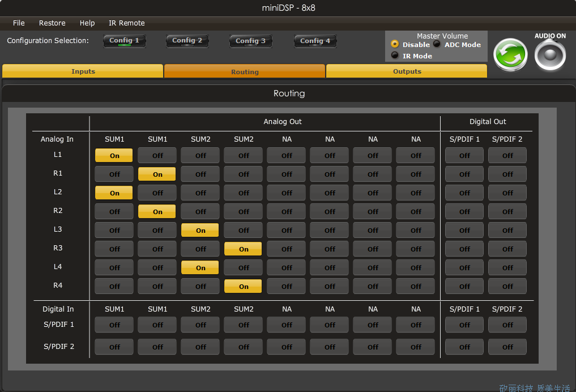Click the Digital Out header label
This screenshot has height=392, width=576.
(488, 122)
